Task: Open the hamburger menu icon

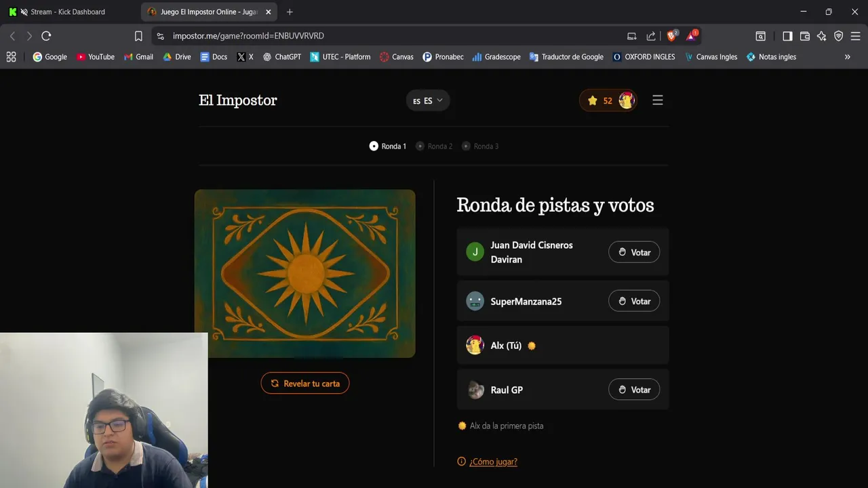Action: [x=657, y=100]
